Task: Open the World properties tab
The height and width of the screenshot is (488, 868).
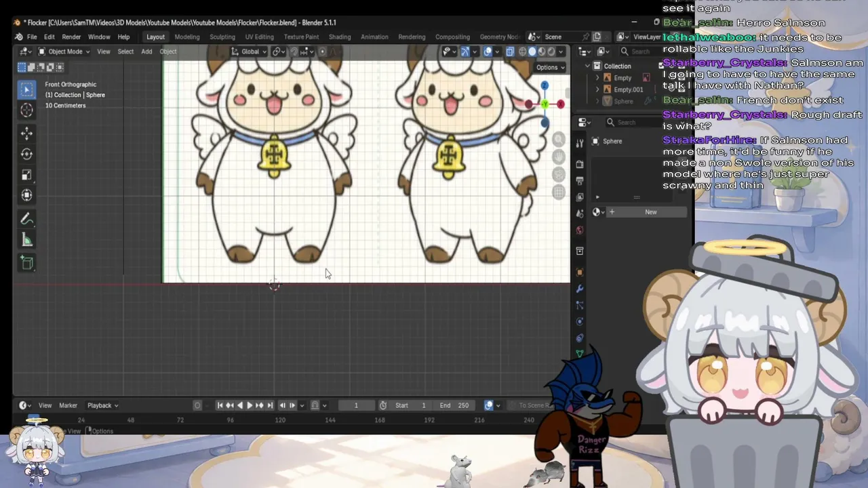Action: tap(580, 230)
